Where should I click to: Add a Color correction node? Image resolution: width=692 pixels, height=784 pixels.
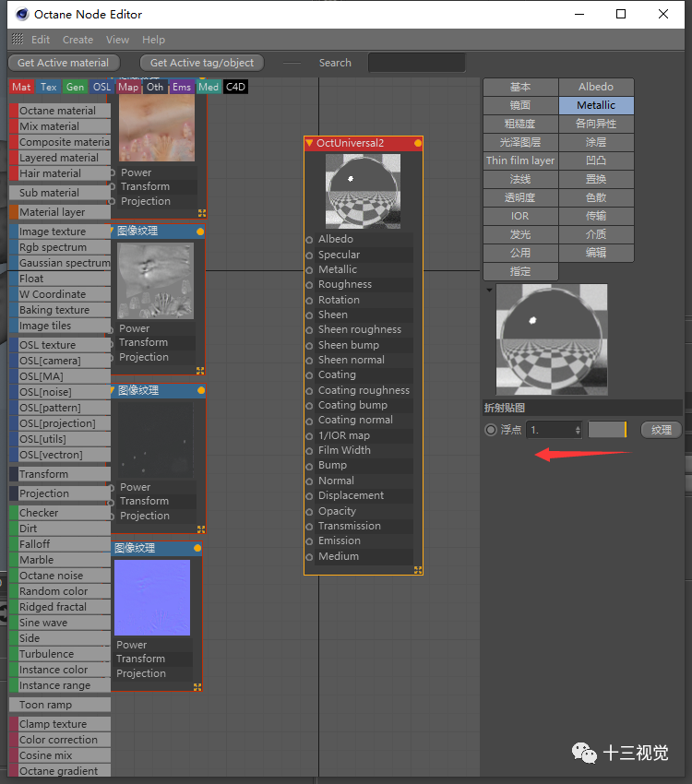60,740
